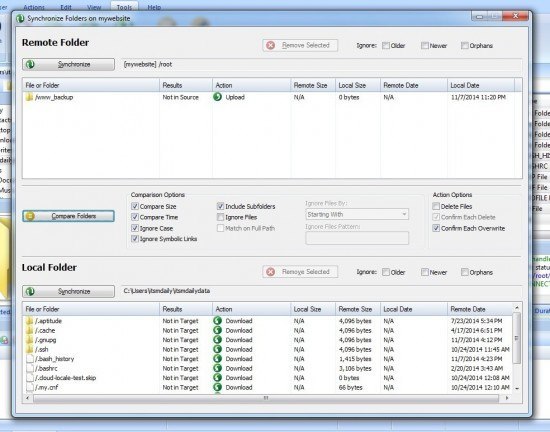Open the View menu
The image size is (550, 432).
94,7
